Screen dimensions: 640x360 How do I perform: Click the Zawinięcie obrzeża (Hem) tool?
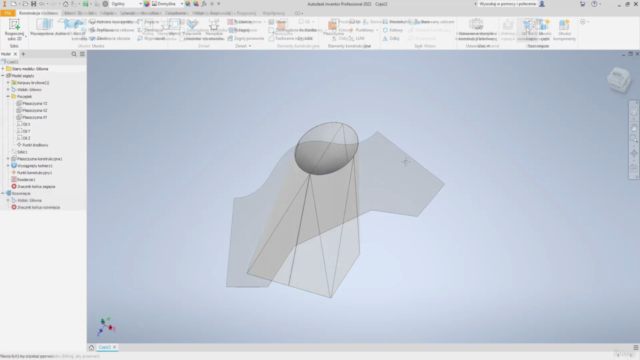(110, 38)
